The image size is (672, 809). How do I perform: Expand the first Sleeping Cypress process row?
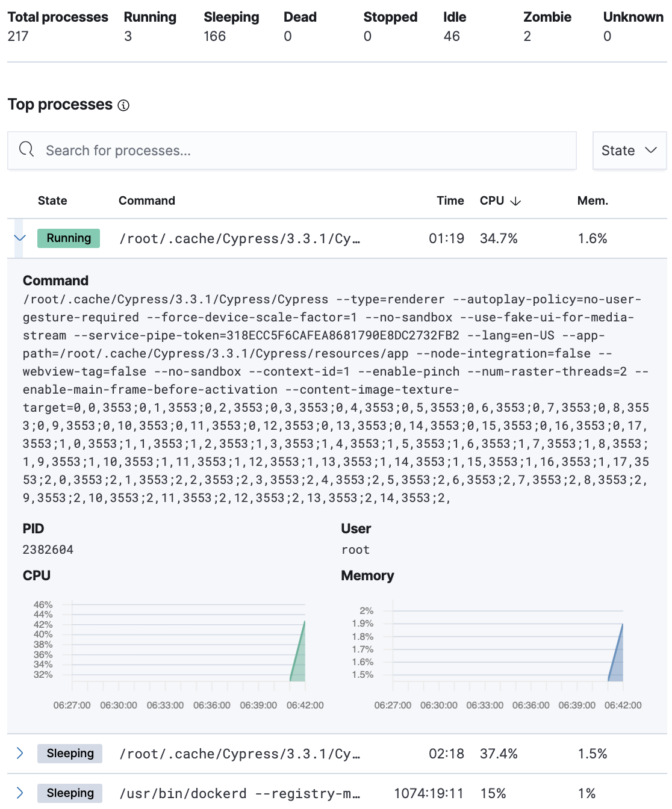coord(20,753)
